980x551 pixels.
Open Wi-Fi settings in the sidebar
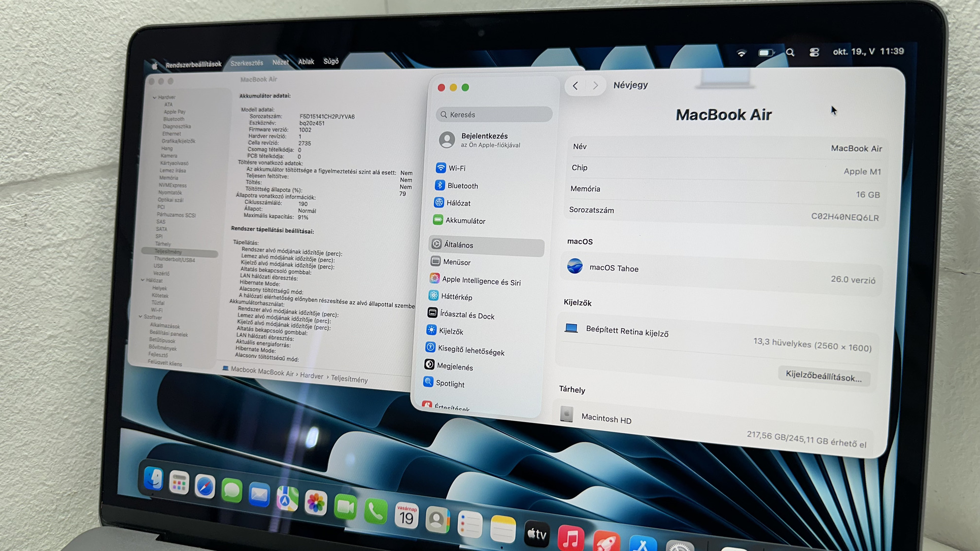(457, 168)
